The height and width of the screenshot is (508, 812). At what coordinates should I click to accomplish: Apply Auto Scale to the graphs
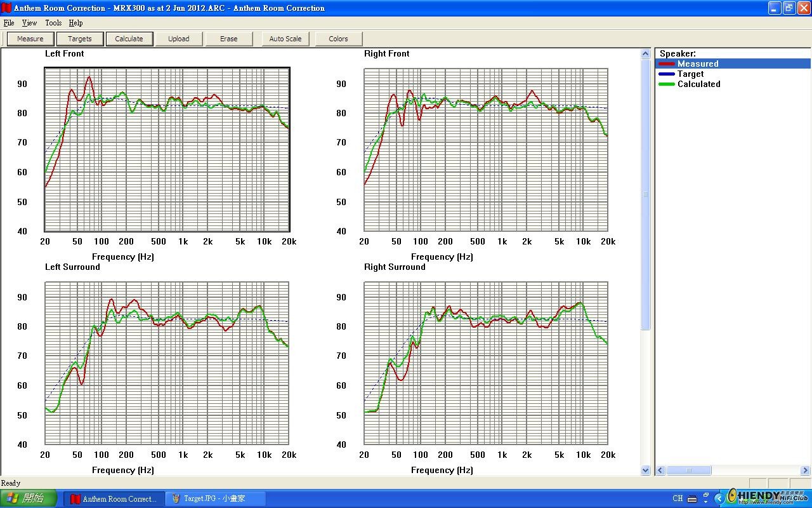(x=285, y=39)
